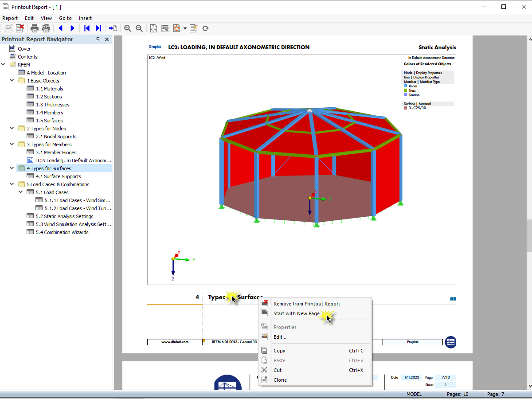Screen dimensions: 532x399
Task: Undock the Printout Report Navigator panel
Action: [98, 39]
